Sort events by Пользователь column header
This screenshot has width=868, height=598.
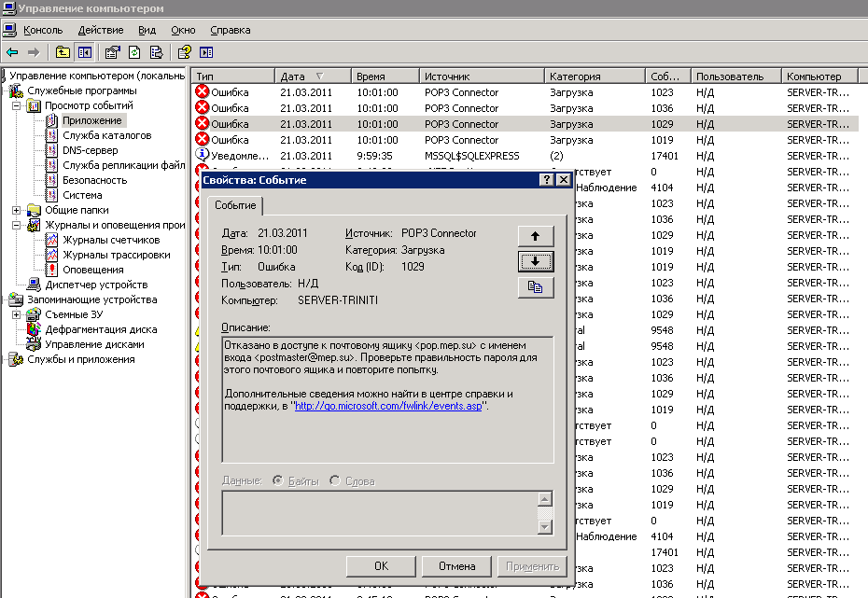click(x=735, y=76)
